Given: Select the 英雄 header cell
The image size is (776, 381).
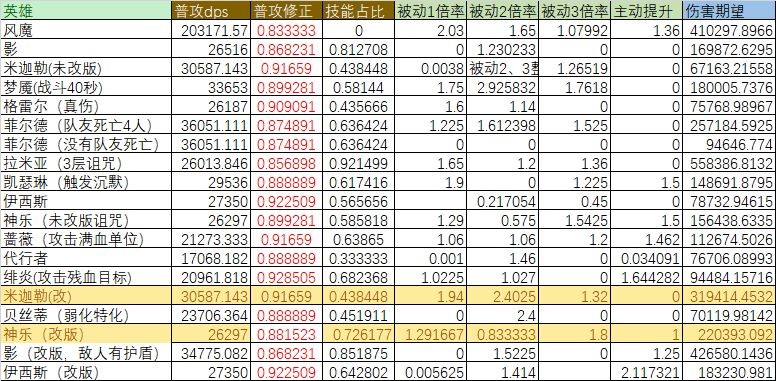Looking at the screenshot, I should point(86,11).
